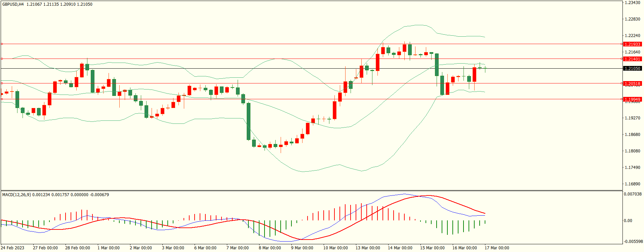The width and height of the screenshot is (644, 252).
Task: Select the red 1.21933 price level label
Action: point(632,44)
